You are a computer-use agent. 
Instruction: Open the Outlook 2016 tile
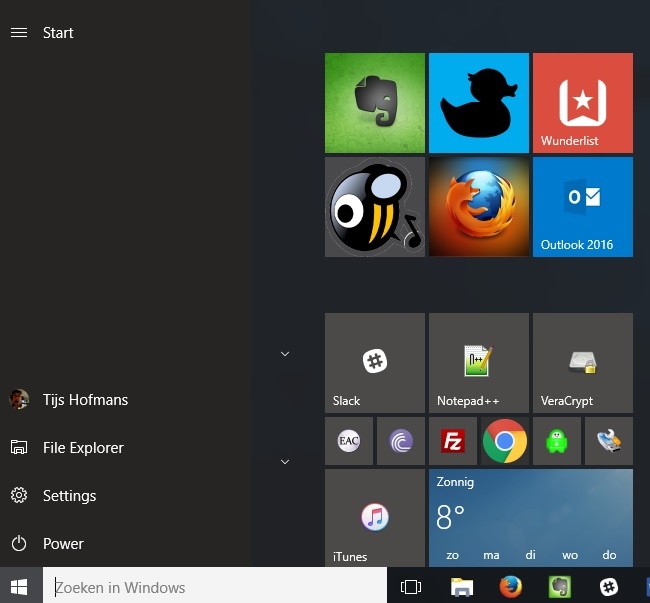coord(583,207)
